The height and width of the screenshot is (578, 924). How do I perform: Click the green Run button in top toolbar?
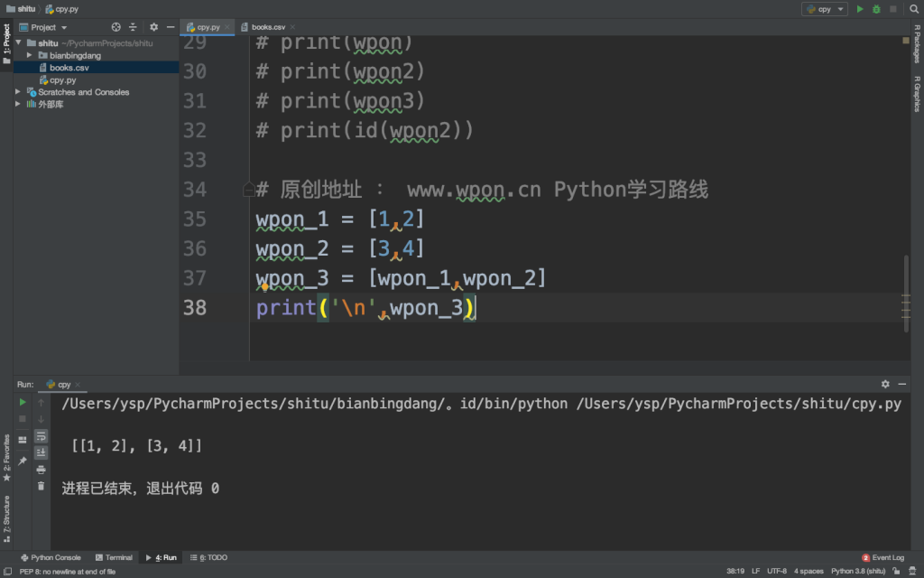click(860, 9)
